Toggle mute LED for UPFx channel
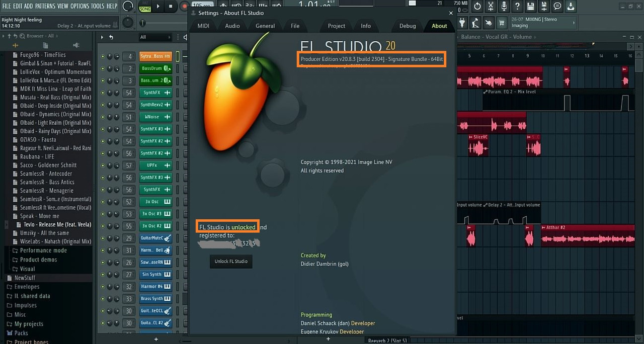Image resolution: width=644 pixels, height=344 pixels. (103, 165)
